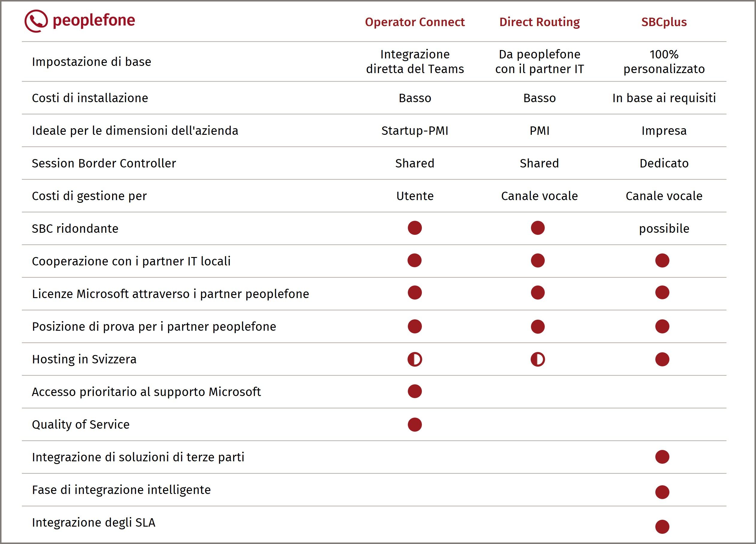Image resolution: width=756 pixels, height=544 pixels.
Task: Click SBCplus dot for Cooperazione con partner IT
Action: [662, 261]
